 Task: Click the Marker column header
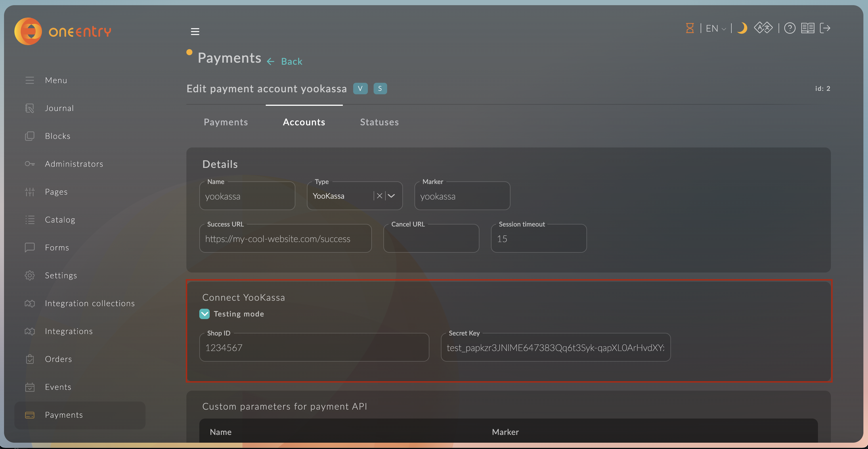pos(505,432)
